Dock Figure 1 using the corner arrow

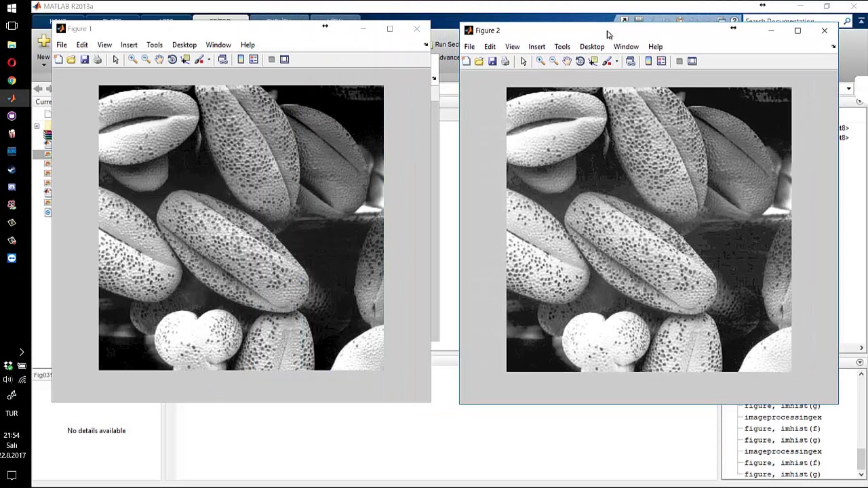pyautogui.click(x=426, y=45)
